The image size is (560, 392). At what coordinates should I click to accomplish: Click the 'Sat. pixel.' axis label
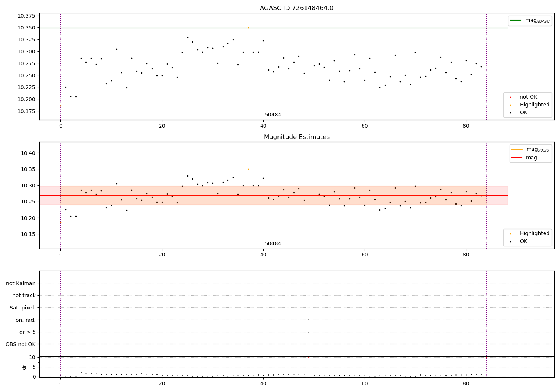(x=23, y=308)
